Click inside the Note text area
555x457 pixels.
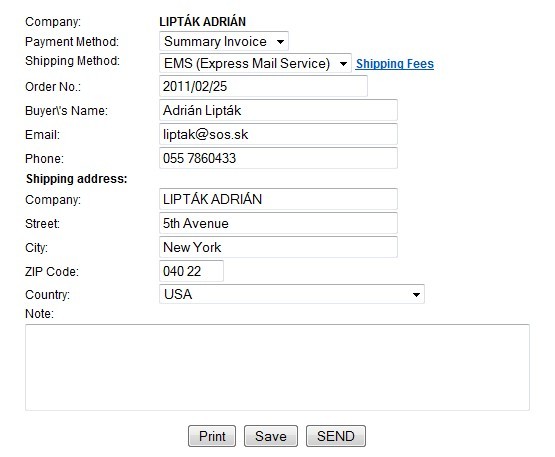[278, 367]
